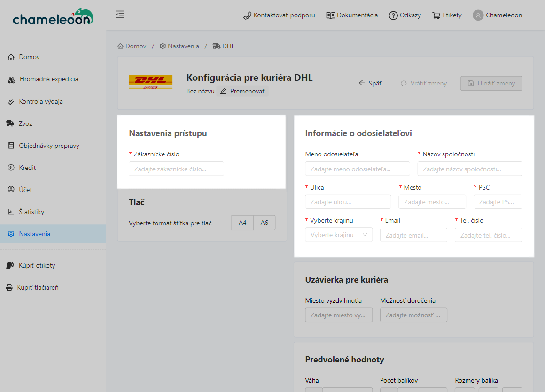Select A6 label print format
The height and width of the screenshot is (392, 545).
tap(264, 223)
